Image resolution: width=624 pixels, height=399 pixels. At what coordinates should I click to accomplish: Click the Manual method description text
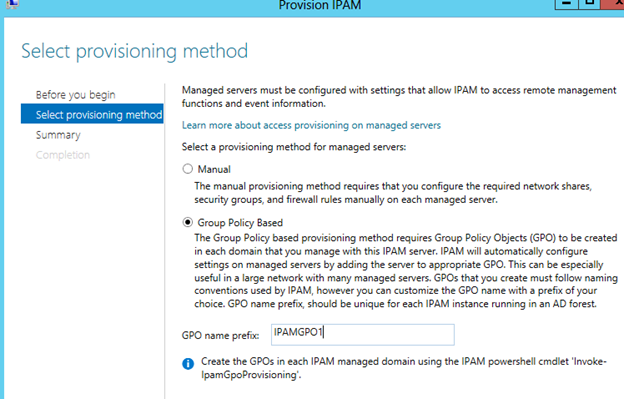(393, 193)
